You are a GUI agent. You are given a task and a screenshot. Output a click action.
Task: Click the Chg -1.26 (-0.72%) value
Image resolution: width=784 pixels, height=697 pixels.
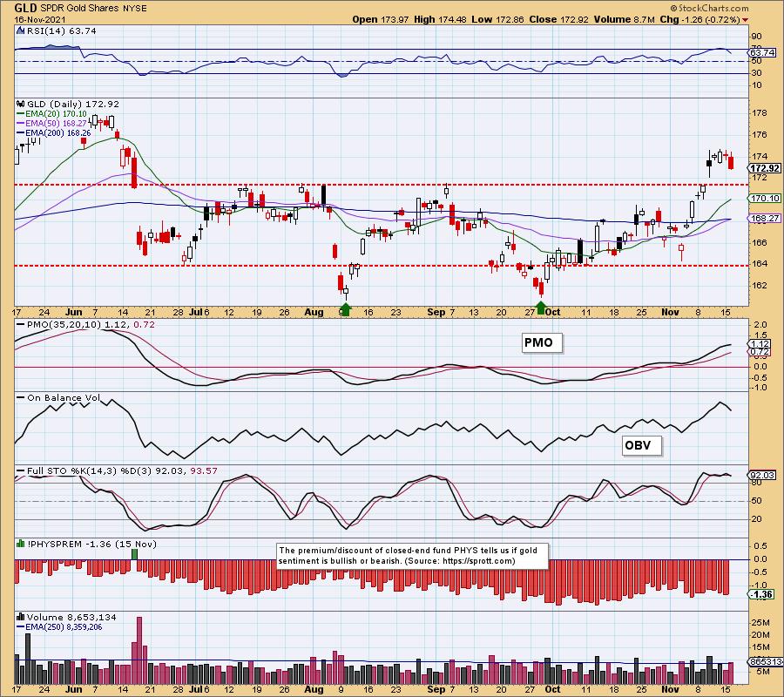pos(700,19)
